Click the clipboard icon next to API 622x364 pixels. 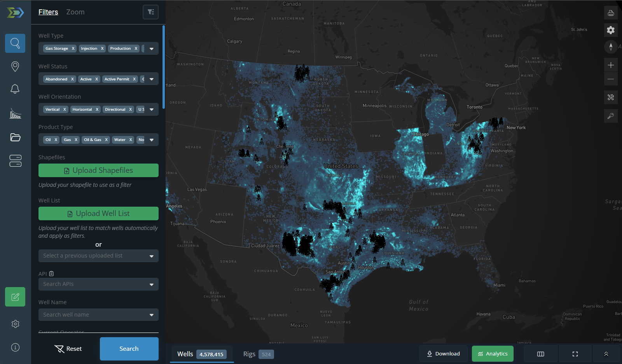point(51,273)
